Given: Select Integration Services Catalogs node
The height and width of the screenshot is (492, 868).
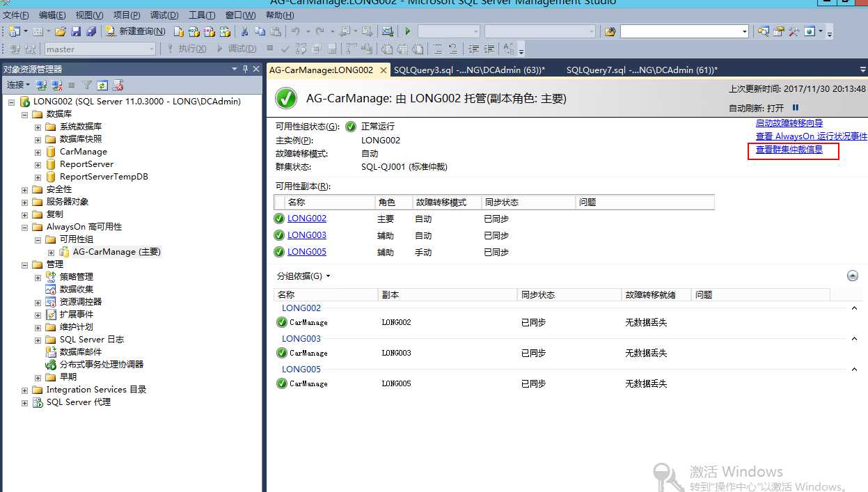Looking at the screenshot, I should pyautogui.click(x=96, y=390).
